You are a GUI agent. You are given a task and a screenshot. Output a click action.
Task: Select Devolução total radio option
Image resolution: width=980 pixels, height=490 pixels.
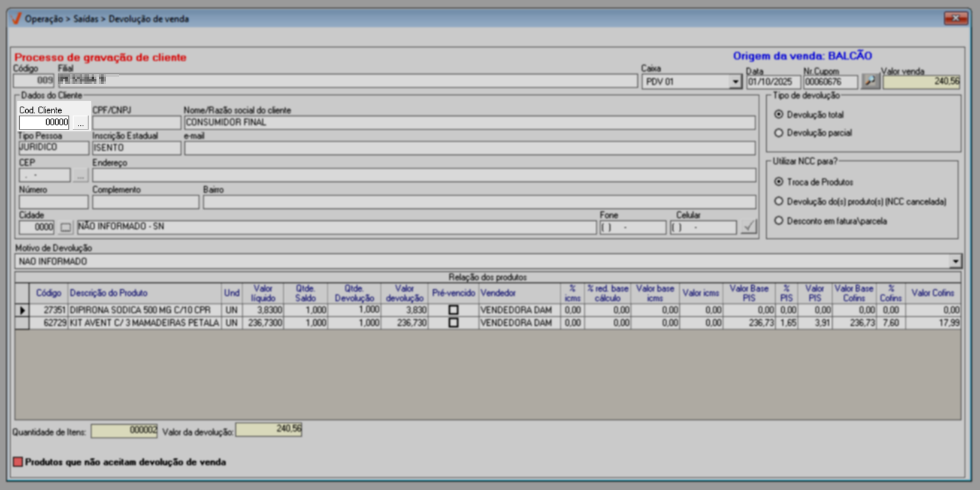[x=779, y=114]
